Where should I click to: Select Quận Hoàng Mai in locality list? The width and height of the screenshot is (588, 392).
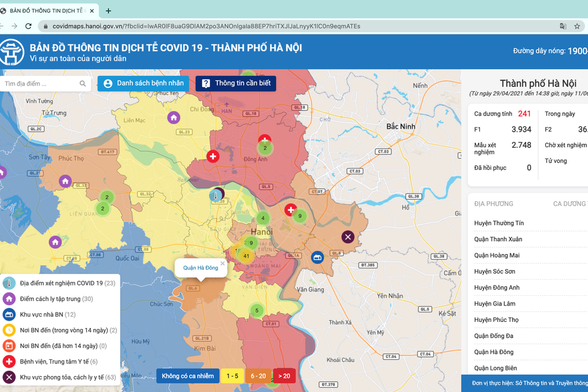(x=498, y=255)
